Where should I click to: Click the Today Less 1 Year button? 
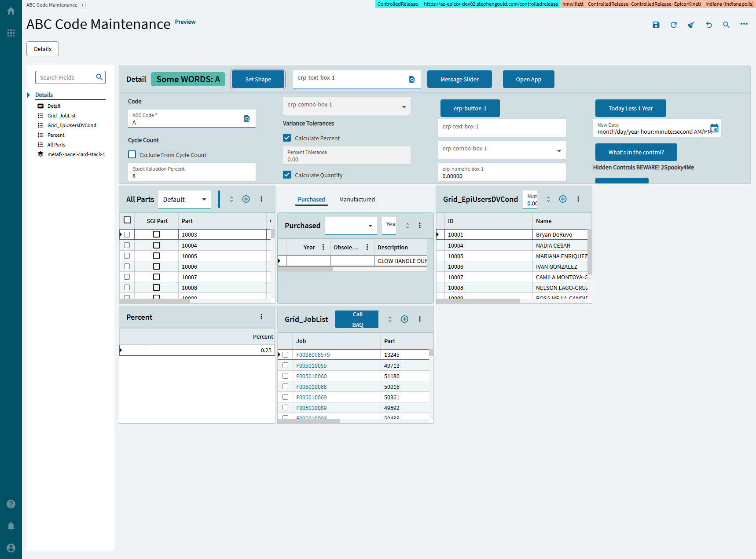(631, 108)
